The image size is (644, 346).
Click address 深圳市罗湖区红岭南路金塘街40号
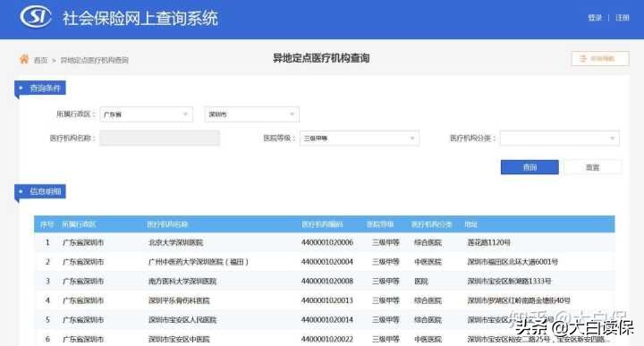[519, 300]
